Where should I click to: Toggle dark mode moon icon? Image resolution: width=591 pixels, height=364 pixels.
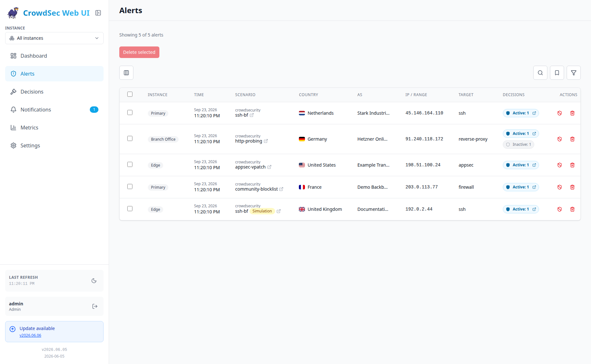coord(94,281)
